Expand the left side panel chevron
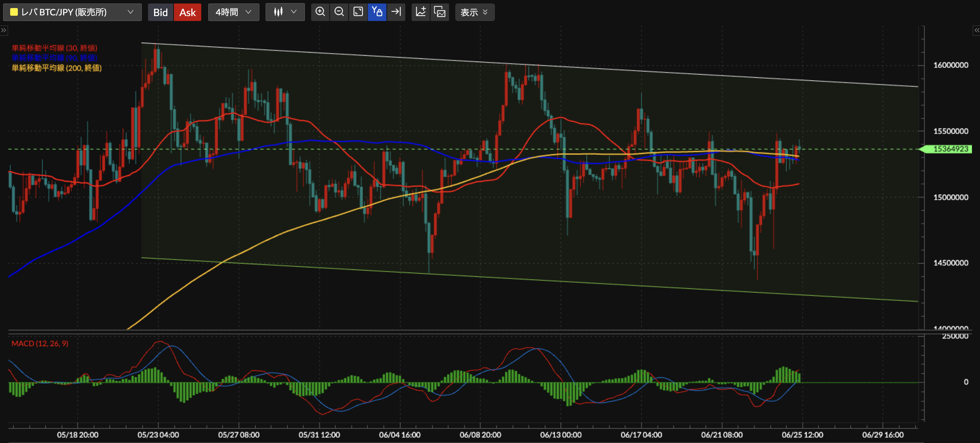The height and width of the screenshot is (443, 980). click(3, 30)
